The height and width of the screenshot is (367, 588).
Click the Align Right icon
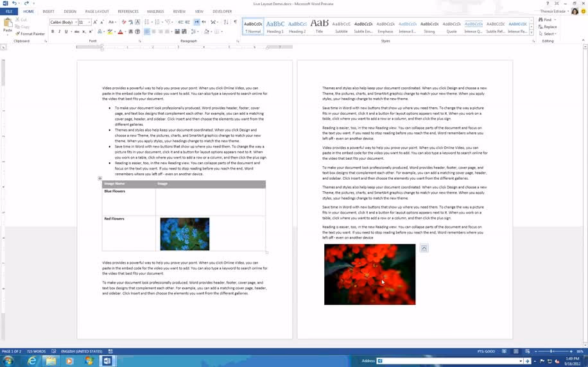tap(160, 31)
